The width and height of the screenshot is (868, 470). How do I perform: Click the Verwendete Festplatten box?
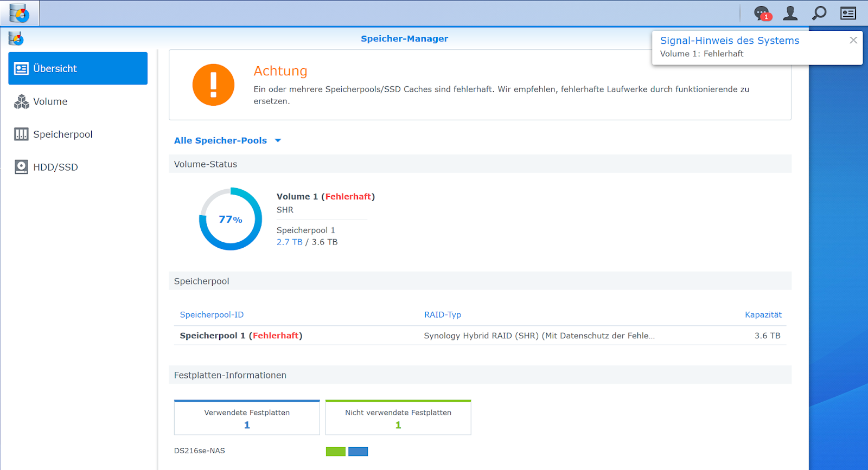[x=247, y=417]
